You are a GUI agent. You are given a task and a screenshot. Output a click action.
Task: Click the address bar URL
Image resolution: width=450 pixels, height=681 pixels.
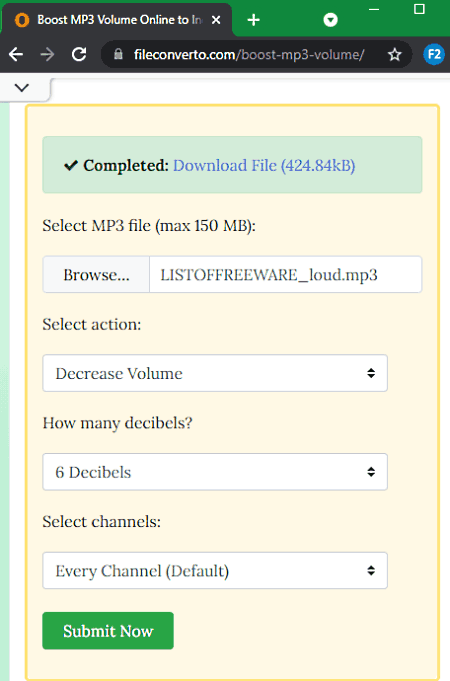(249, 55)
